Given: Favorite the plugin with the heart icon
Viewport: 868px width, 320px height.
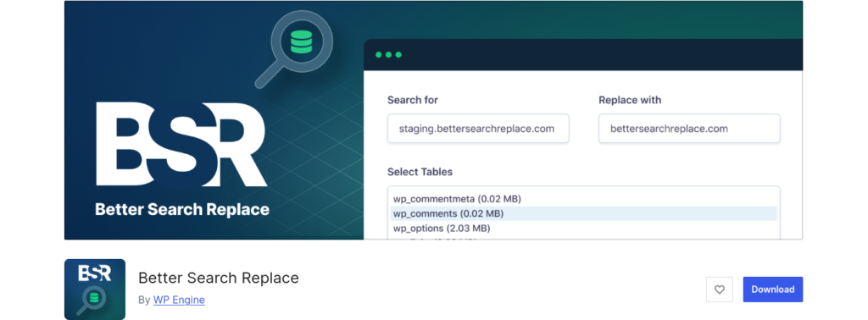Looking at the screenshot, I should [720, 290].
